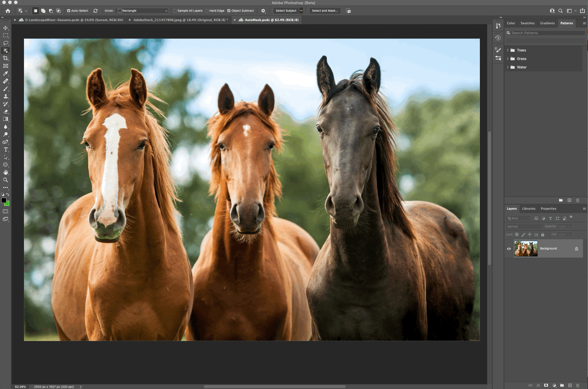Select the Move tool

[x=6, y=28]
